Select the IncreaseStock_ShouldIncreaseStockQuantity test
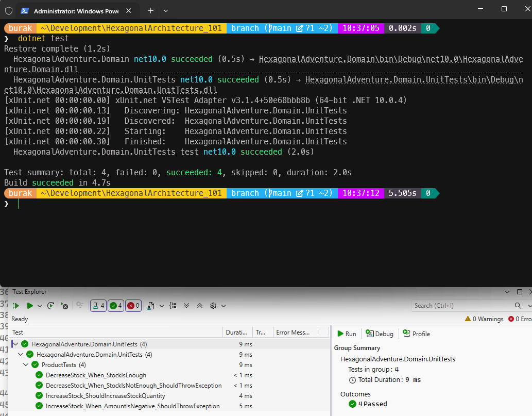Image resolution: width=532 pixels, height=416 pixels. pos(105,396)
